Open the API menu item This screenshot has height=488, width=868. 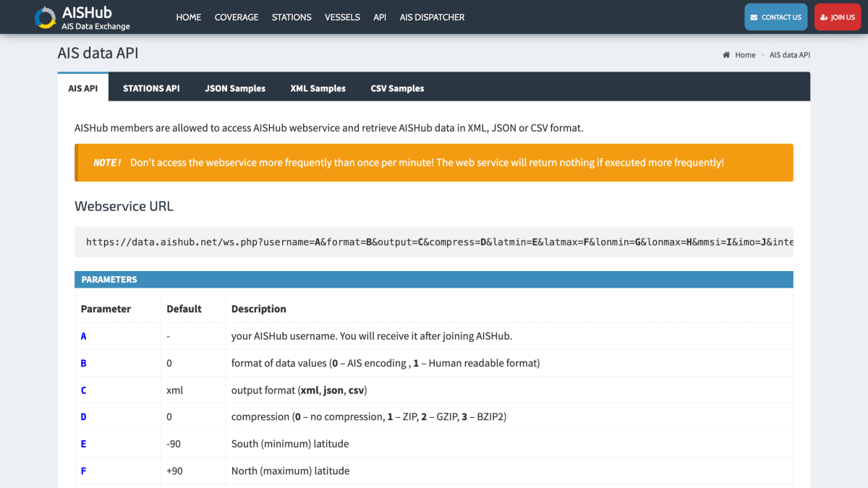click(380, 17)
